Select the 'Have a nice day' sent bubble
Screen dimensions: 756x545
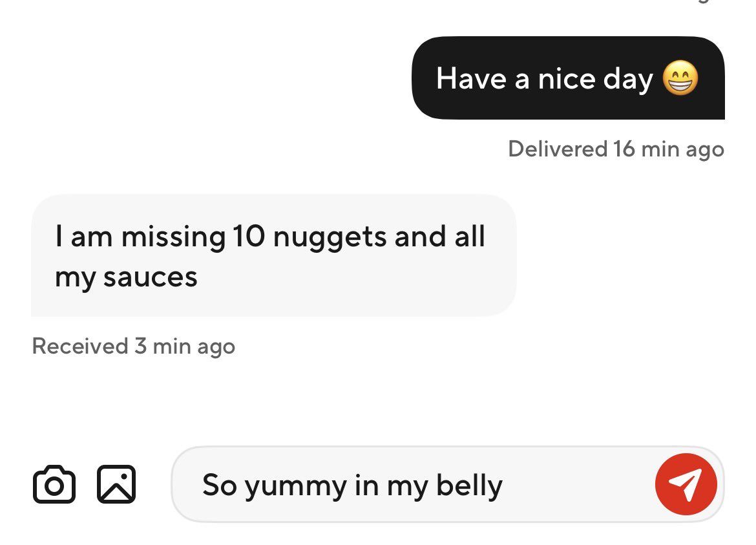tap(568, 78)
